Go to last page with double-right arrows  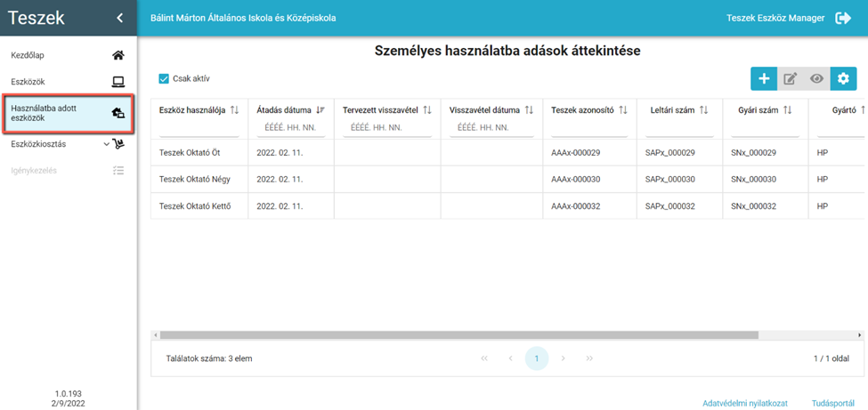[x=589, y=358]
